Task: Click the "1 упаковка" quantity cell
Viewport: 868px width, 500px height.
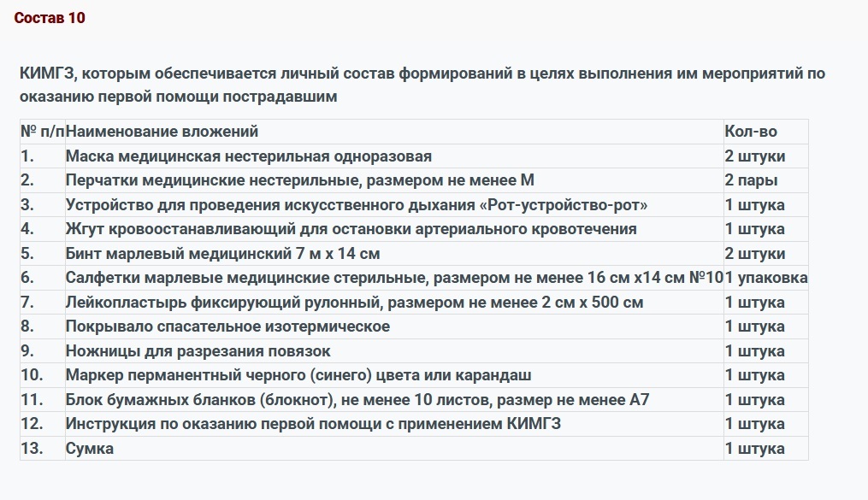Action: (x=766, y=278)
